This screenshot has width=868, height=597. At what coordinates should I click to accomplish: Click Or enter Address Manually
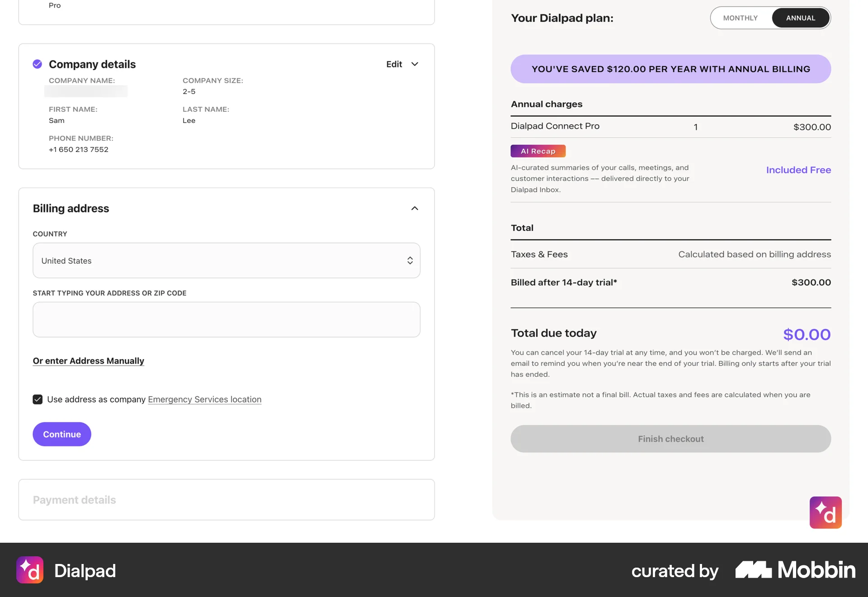(88, 360)
